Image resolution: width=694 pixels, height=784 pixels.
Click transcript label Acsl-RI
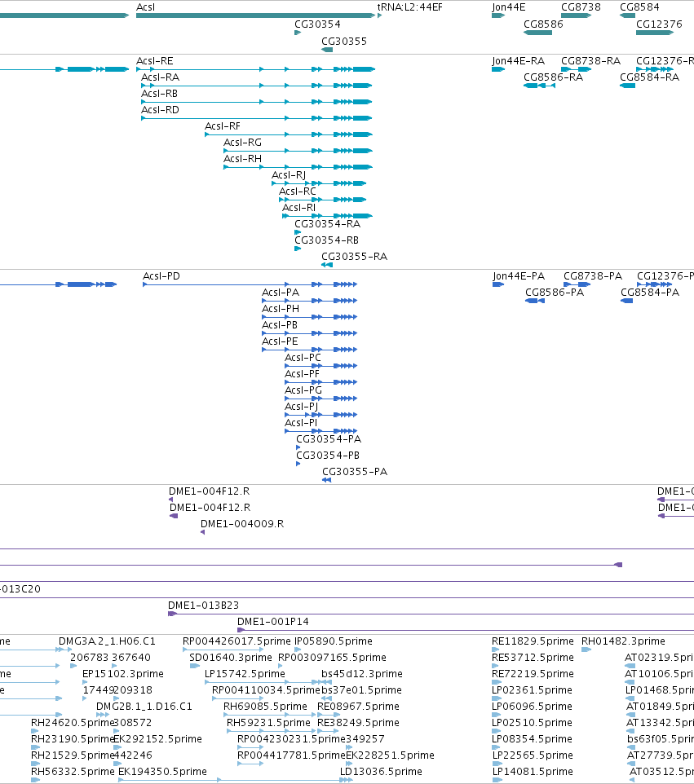click(298, 208)
